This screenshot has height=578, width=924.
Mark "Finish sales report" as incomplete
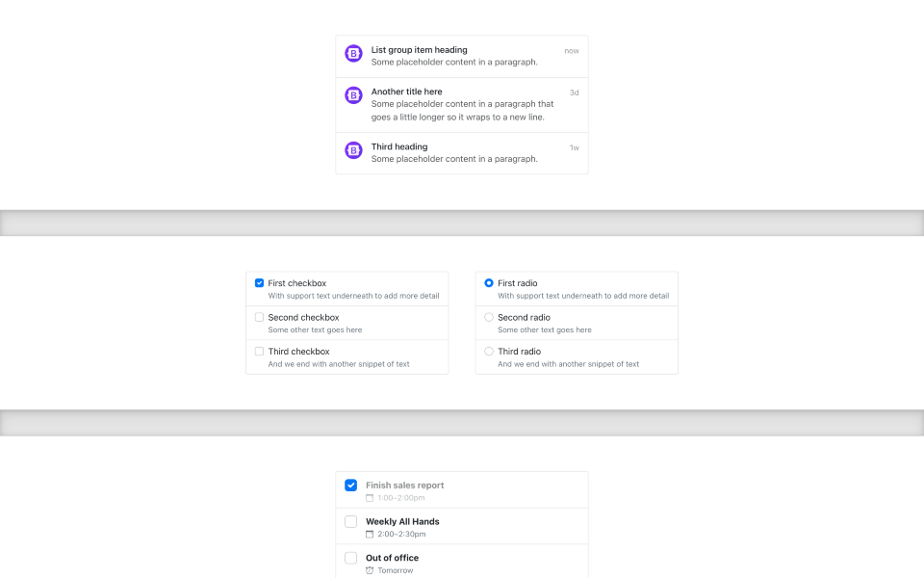tap(351, 485)
